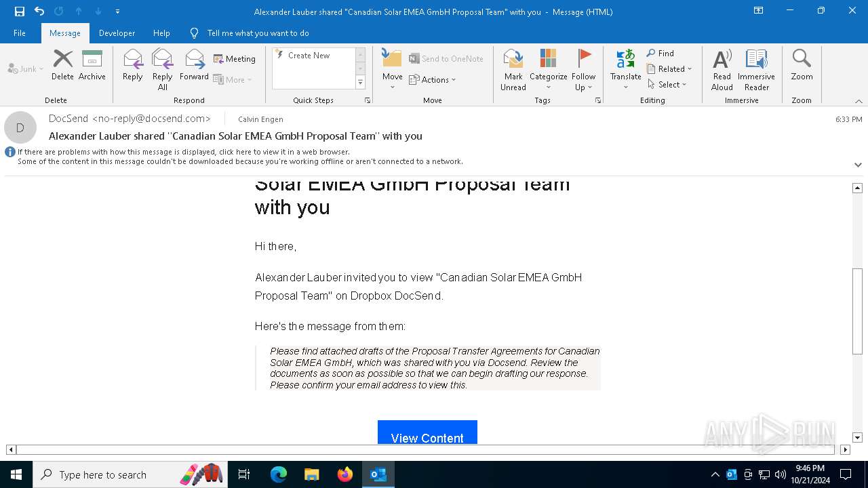Open Customize Quick Access Toolbar dropdown
868x488 pixels.
pos(118,12)
